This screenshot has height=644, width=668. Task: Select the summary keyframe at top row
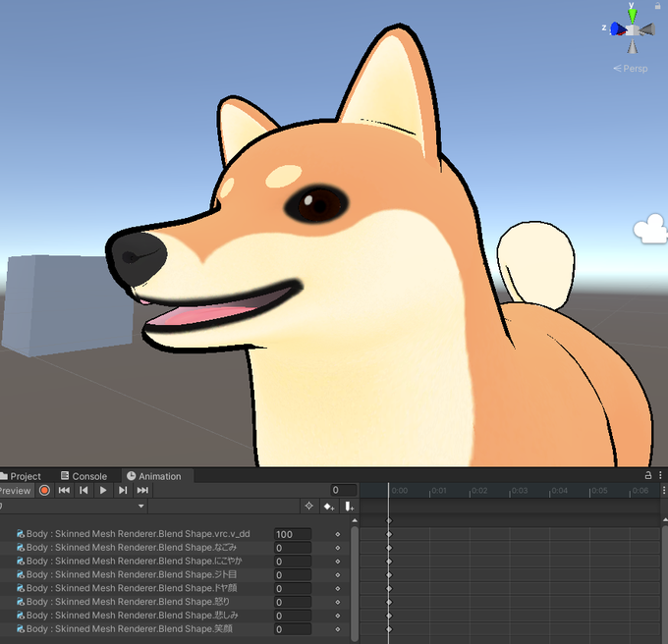pos(389,520)
